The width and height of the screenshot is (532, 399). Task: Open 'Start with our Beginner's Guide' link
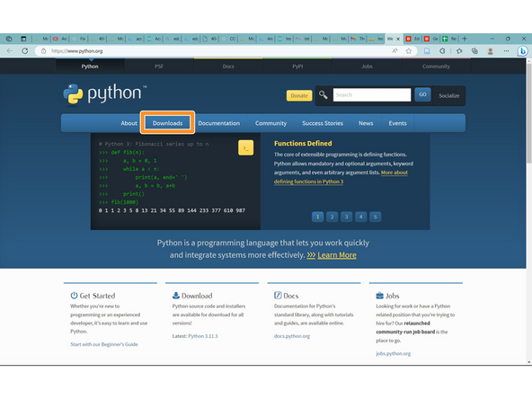tap(104, 344)
